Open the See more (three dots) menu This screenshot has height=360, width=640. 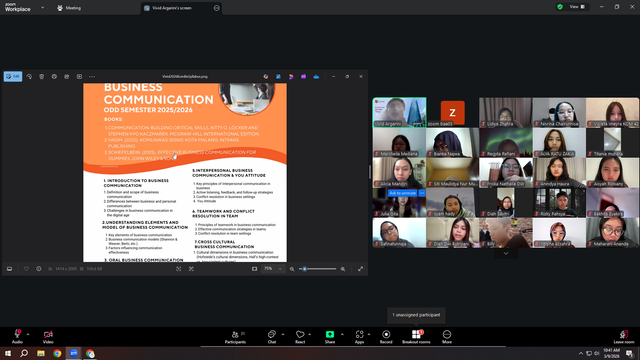tap(92, 76)
